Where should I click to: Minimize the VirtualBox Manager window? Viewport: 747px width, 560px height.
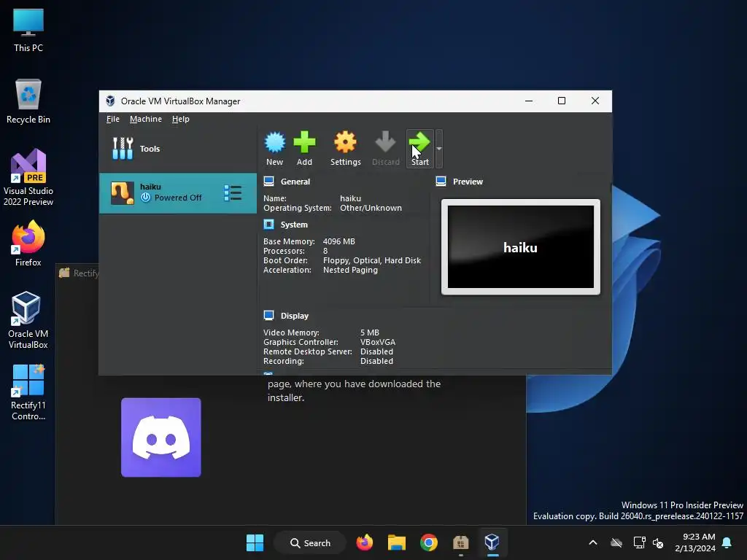coord(529,101)
